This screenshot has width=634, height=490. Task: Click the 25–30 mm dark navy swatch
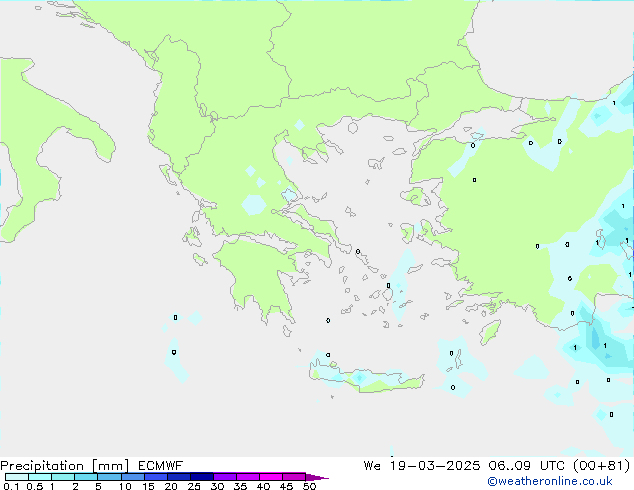202,477
